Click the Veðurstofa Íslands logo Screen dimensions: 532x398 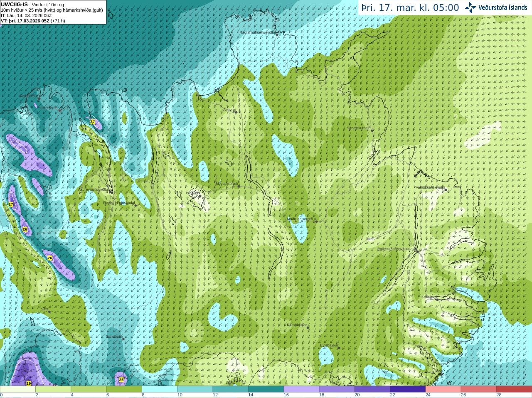[x=496, y=7]
